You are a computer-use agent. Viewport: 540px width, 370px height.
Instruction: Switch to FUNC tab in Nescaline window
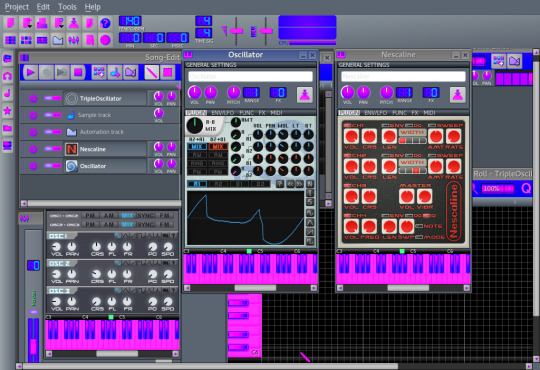[399, 113]
